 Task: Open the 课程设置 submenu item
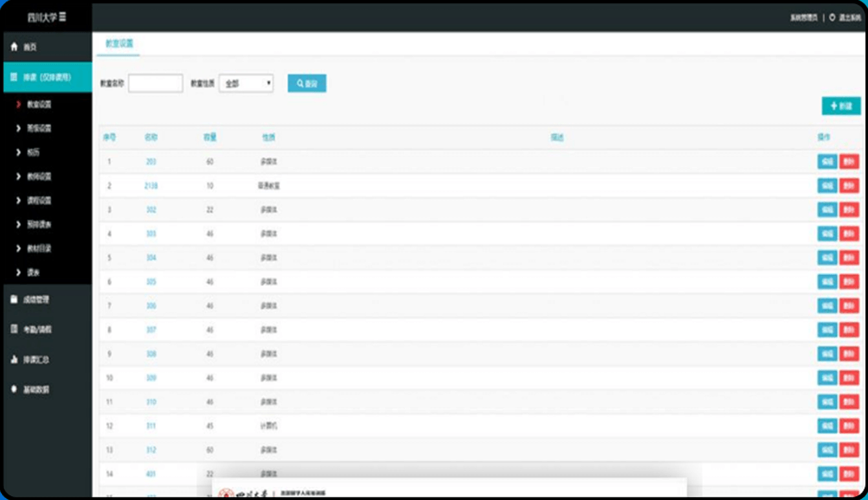(x=39, y=201)
